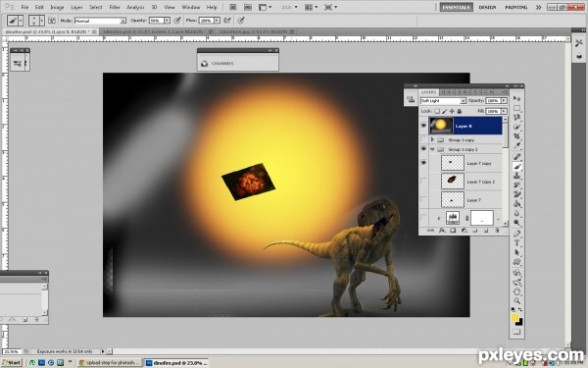Select the Crop tool
Screen dimensions: 588x368
pos(516,136)
